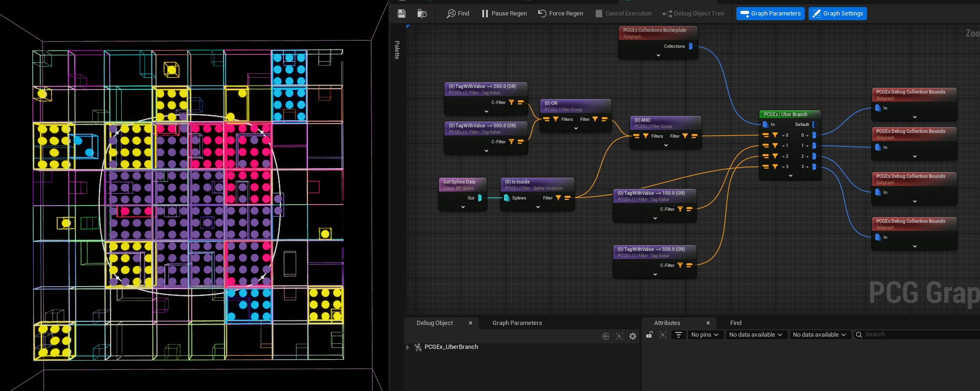
Task: Expand the PCGEx_UberBranch tree item
Action: pyautogui.click(x=408, y=347)
